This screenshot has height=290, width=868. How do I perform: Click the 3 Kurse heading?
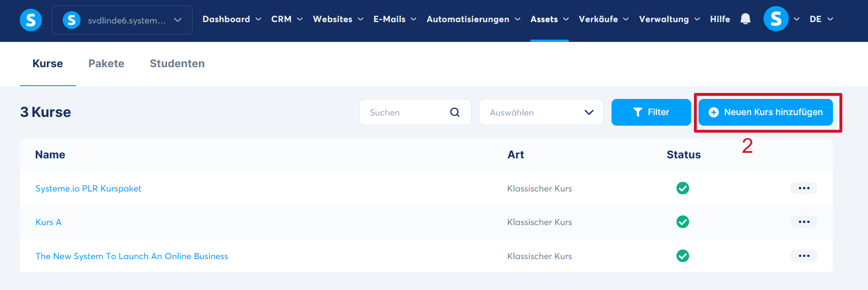(46, 112)
